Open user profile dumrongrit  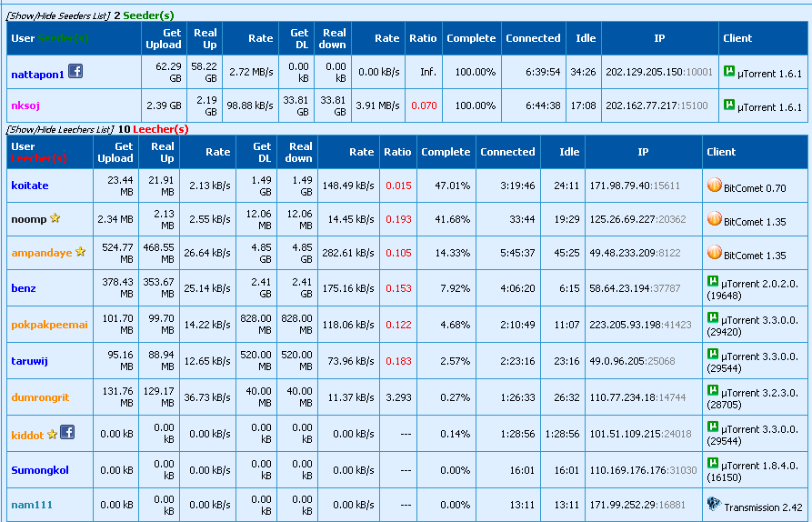(40, 397)
